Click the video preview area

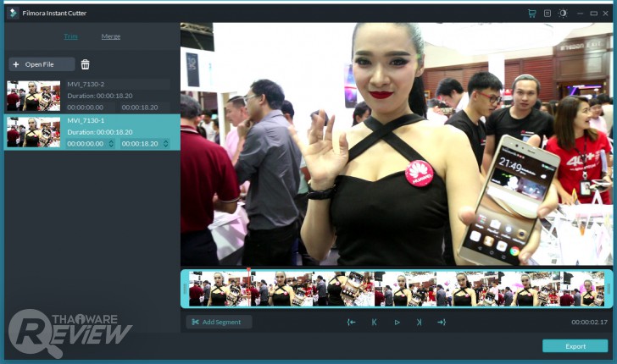click(397, 144)
